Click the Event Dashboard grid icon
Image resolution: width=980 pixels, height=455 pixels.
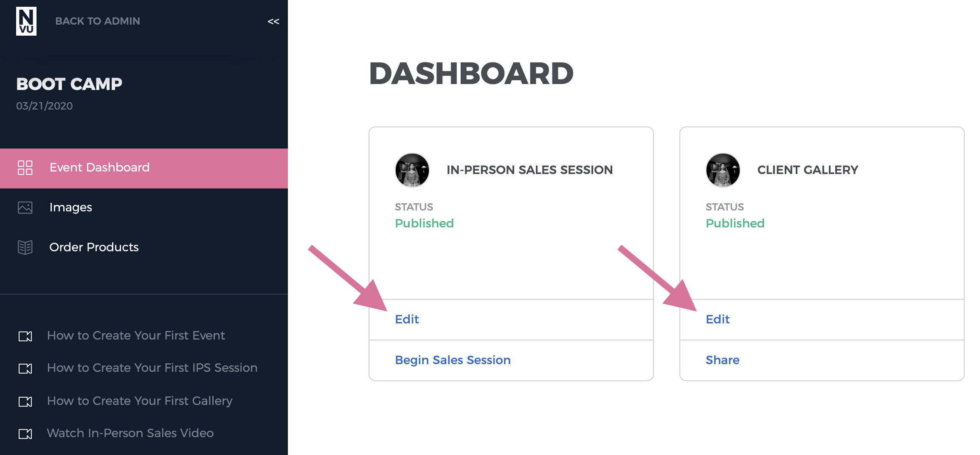coord(25,168)
